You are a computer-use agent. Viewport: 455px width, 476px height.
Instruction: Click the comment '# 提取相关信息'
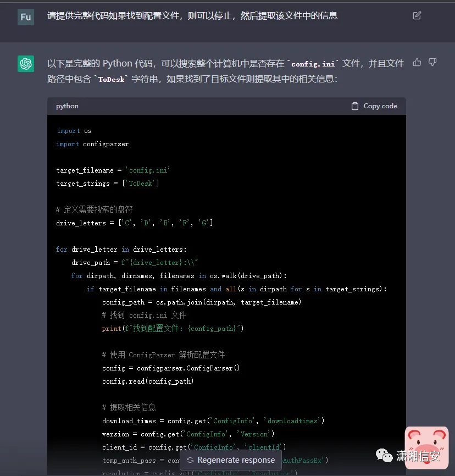(x=129, y=407)
